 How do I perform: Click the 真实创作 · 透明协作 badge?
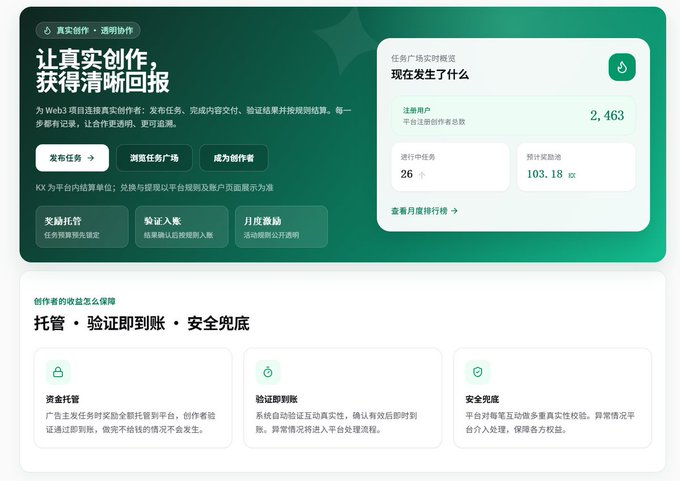pyautogui.click(x=88, y=30)
